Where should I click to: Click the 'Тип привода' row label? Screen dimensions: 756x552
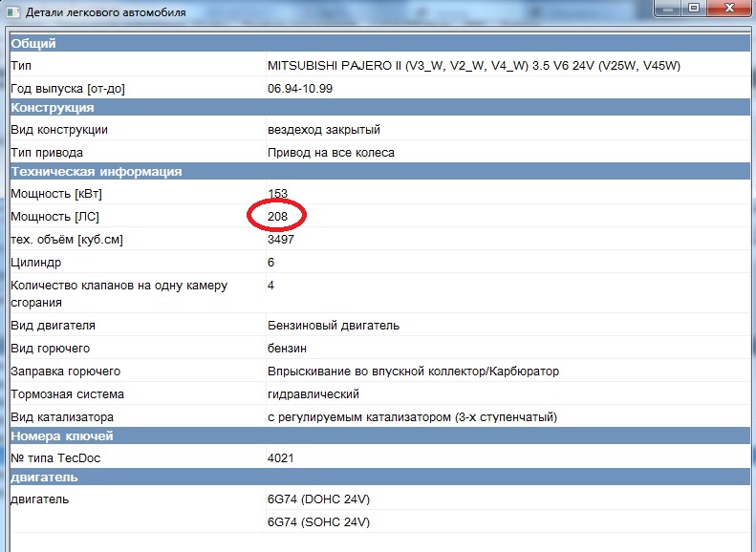point(47,153)
